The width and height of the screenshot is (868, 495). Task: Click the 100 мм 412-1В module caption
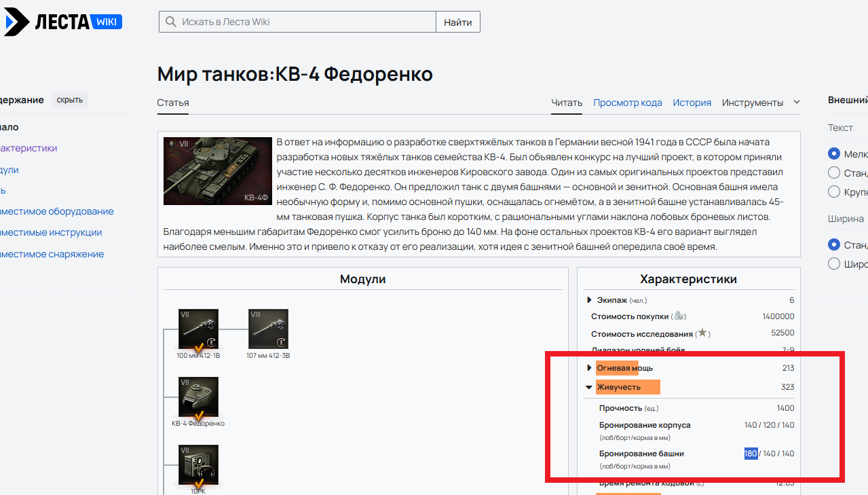[198, 355]
